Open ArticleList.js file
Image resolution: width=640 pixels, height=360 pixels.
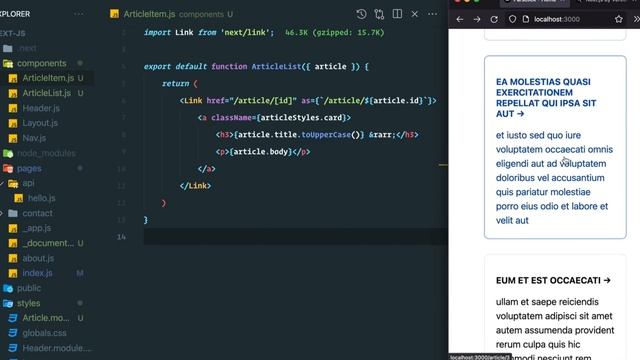[46, 93]
